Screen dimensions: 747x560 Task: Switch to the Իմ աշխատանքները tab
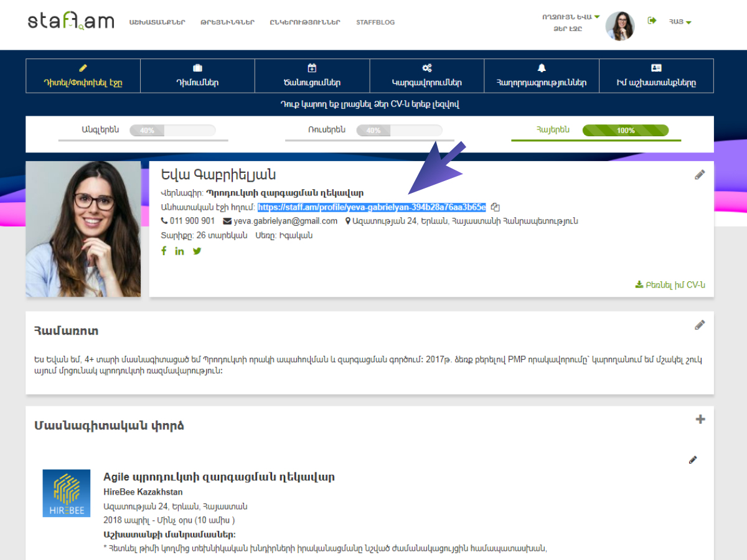pos(656,76)
